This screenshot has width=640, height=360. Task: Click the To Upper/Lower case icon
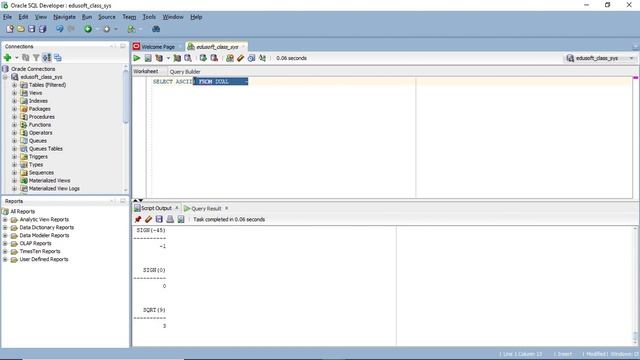(262, 58)
